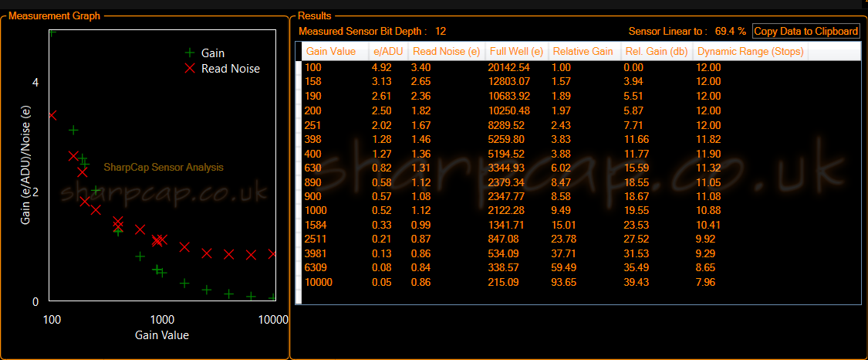Select the row with Gain Value 398
The image size is (868, 360).
click(581, 139)
